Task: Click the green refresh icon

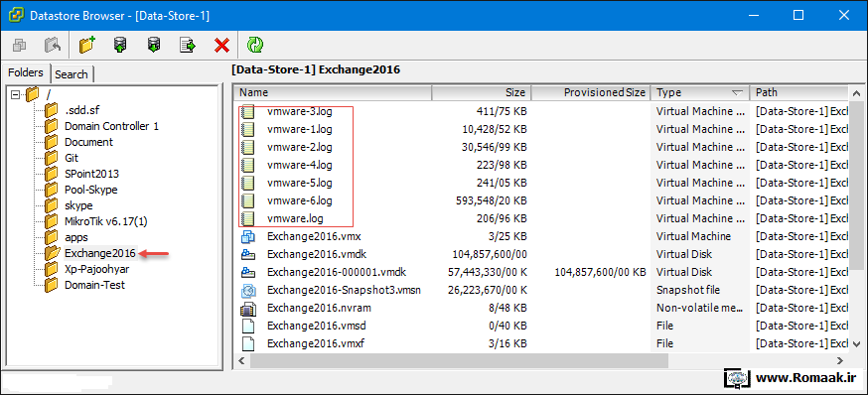Action: coord(255,45)
